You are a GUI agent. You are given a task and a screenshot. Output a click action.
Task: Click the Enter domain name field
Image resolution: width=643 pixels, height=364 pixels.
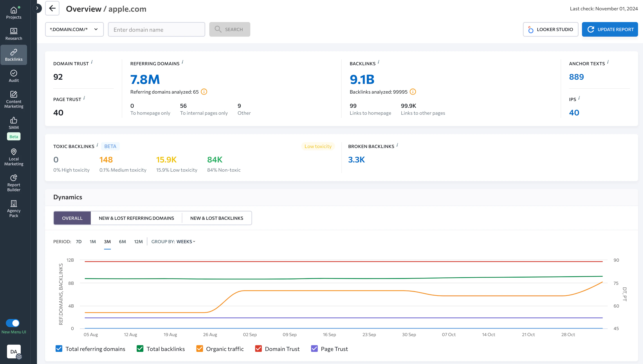point(156,29)
